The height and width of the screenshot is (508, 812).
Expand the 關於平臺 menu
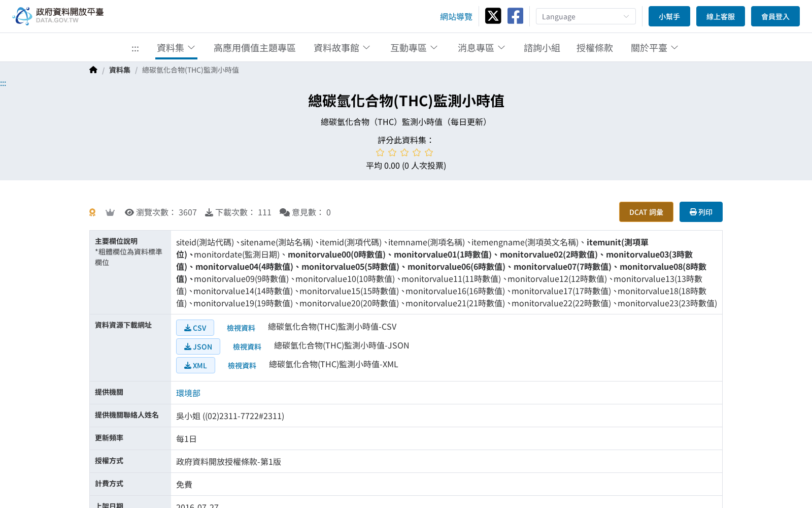[655, 48]
